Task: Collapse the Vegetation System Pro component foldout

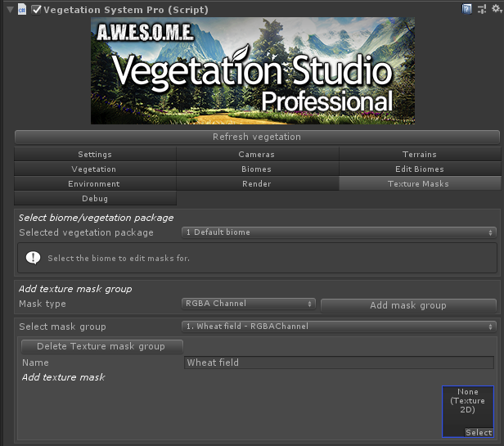Action: [x=11, y=10]
